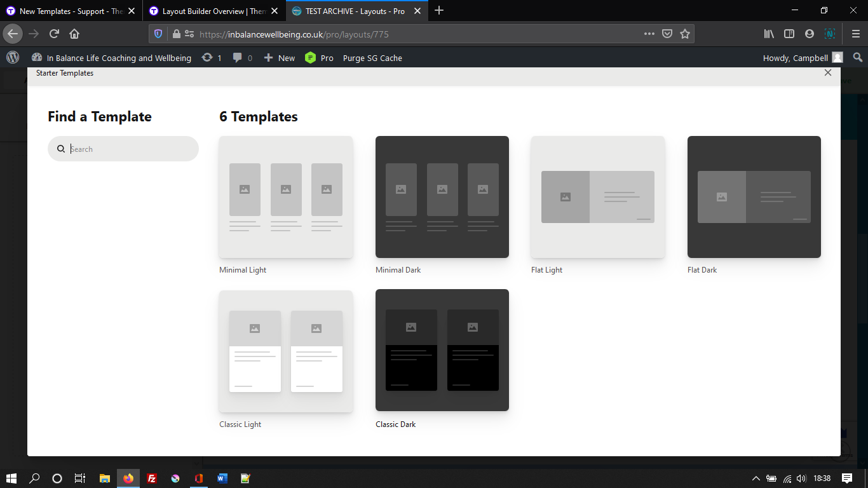Image resolution: width=868 pixels, height=488 pixels.
Task: Open the Windows Start menu
Action: [x=11, y=478]
